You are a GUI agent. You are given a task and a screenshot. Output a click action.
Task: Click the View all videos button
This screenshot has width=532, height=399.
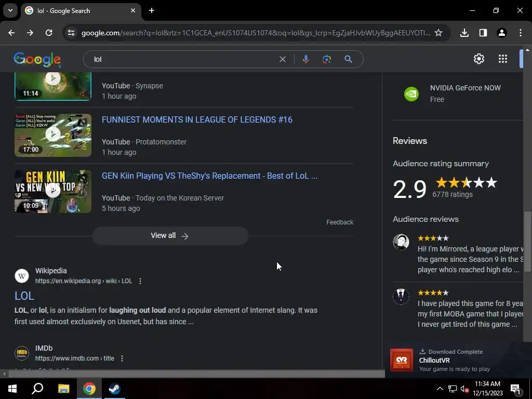170,236
